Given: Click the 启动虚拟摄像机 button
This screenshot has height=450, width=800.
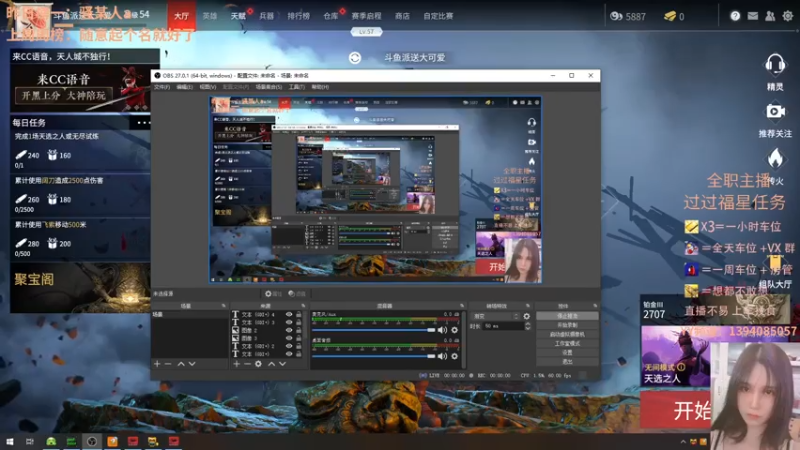Looking at the screenshot, I should (567, 334).
